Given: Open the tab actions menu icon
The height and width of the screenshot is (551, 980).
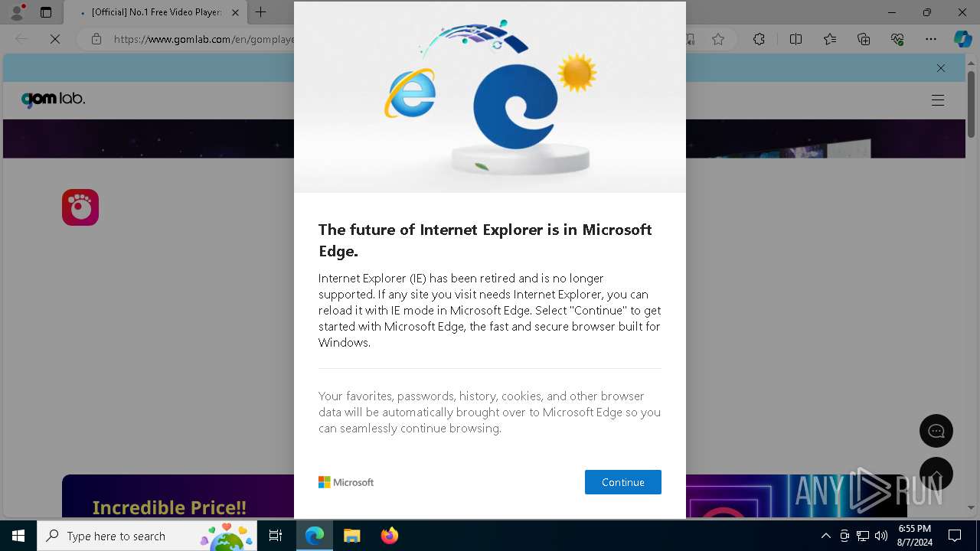Looking at the screenshot, I should (x=46, y=12).
